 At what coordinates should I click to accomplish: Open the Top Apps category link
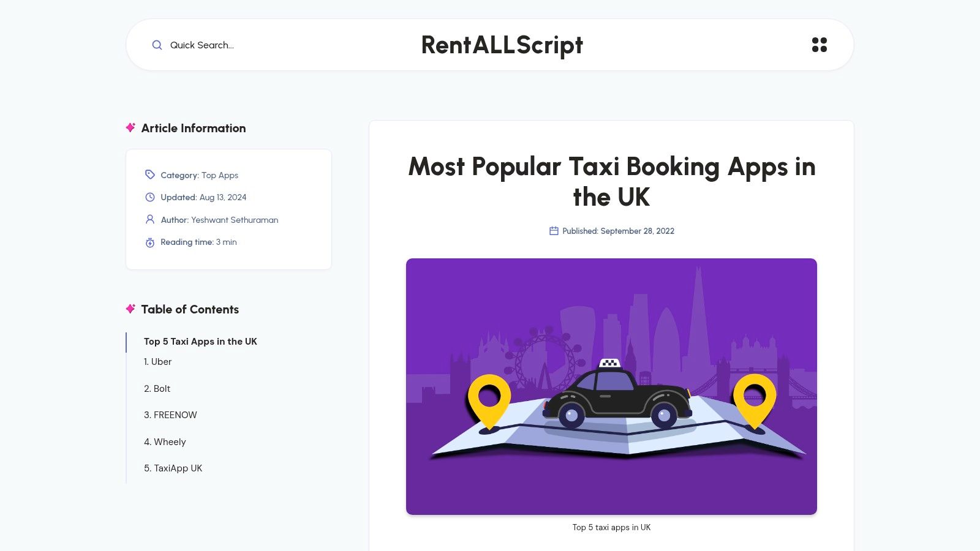click(220, 175)
